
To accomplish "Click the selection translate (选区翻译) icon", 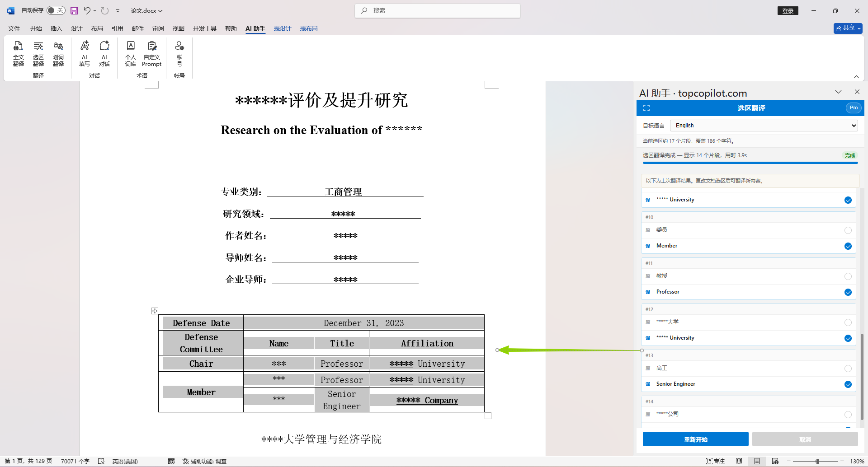I will [x=38, y=53].
